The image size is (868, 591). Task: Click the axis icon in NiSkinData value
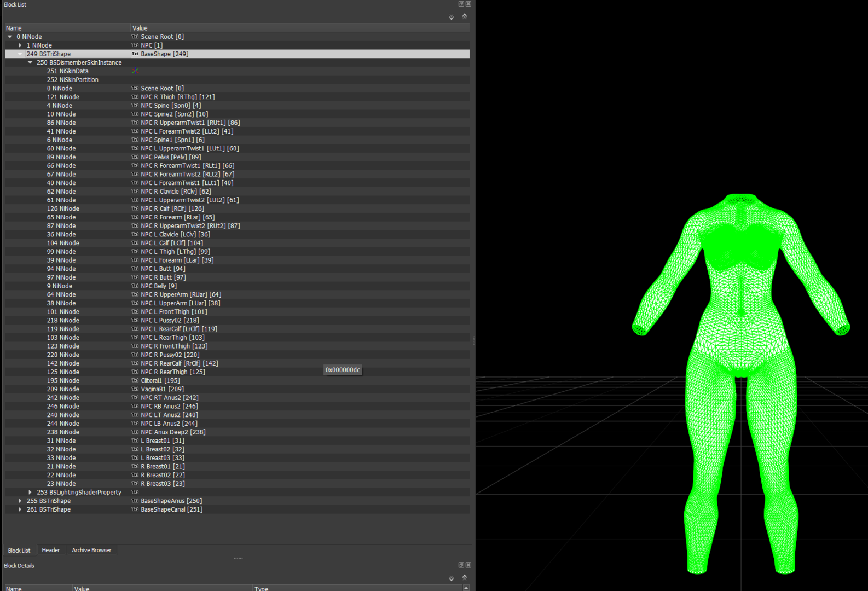[135, 71]
